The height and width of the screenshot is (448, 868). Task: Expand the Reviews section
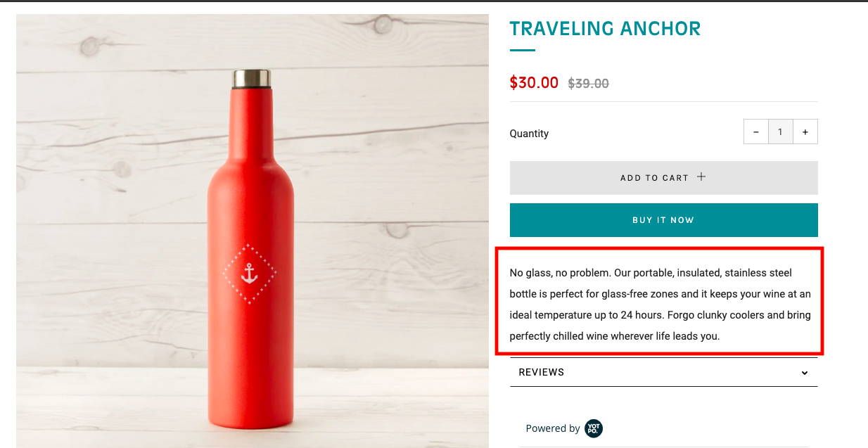(x=542, y=372)
